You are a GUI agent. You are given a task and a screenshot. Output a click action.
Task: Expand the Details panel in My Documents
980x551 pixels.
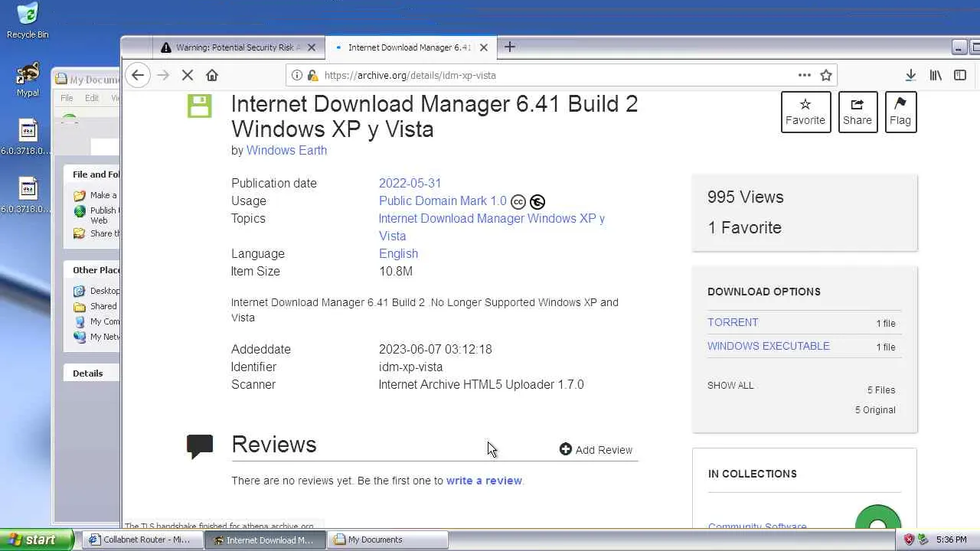pos(92,373)
